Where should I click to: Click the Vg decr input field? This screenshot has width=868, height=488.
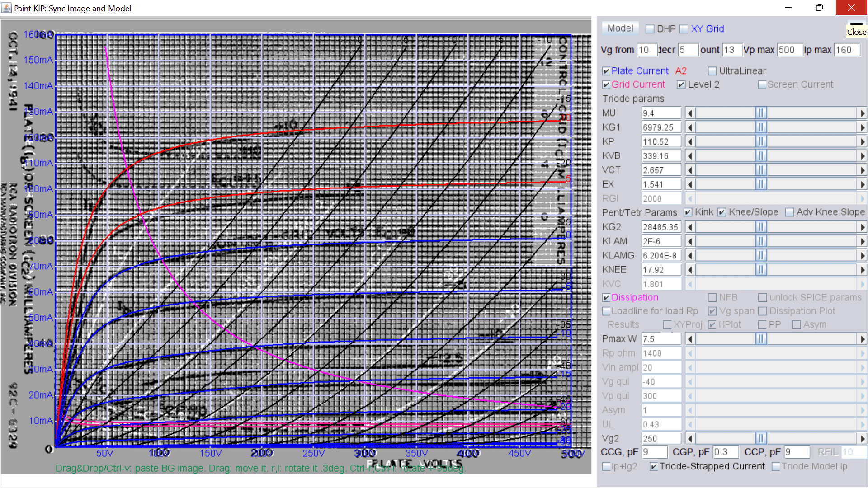(x=689, y=50)
